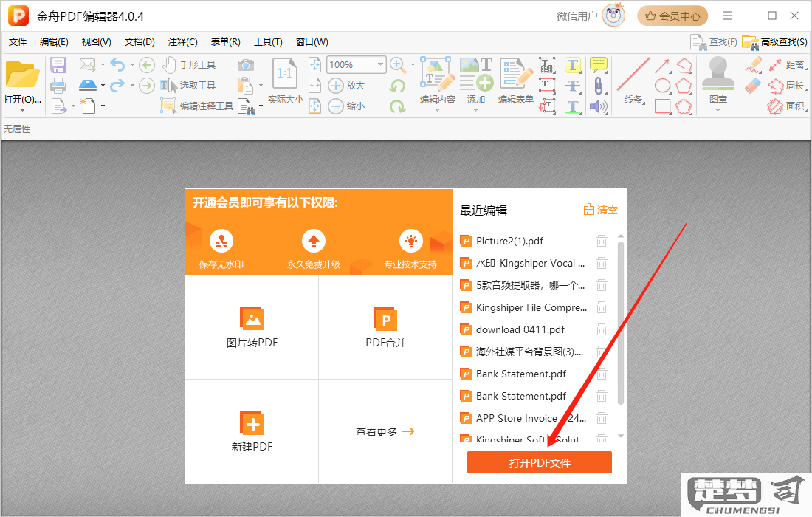Open the dropdown arrow beside the clipboard paste icon
Screen dimensions: 812x517
[261, 86]
